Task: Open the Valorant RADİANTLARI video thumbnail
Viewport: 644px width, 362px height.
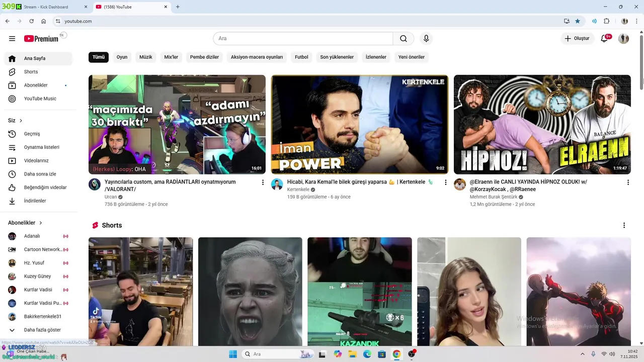Action: 177,125
